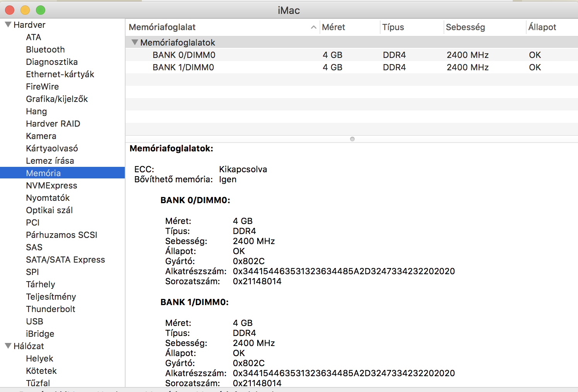The image size is (578, 392).
Task: Select Hang in the sidebar
Action: [x=36, y=111]
